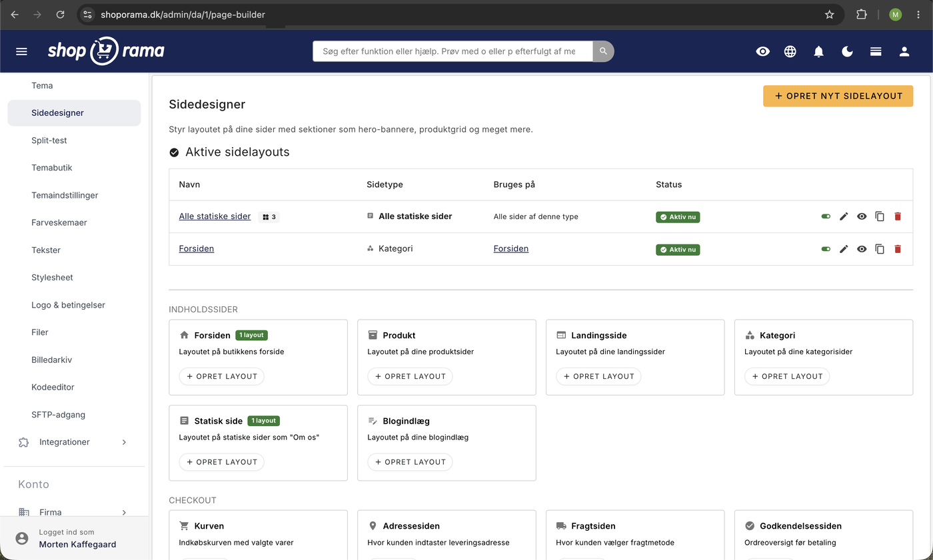Preview the Alle statiske sider layout

(862, 216)
